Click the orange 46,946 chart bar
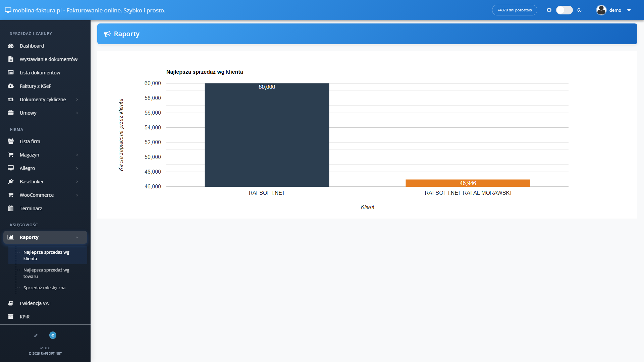Screen dimensions: 644x362 point(468,183)
